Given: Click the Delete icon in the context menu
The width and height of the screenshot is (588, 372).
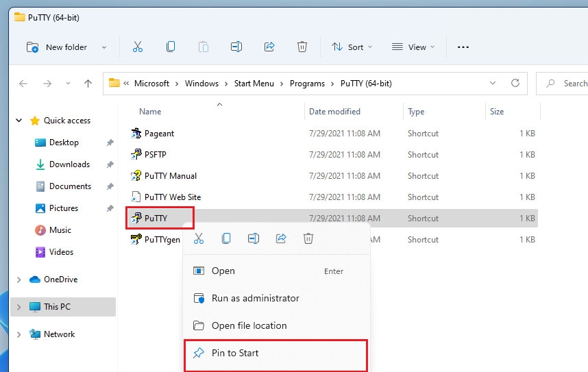Looking at the screenshot, I should [x=308, y=238].
